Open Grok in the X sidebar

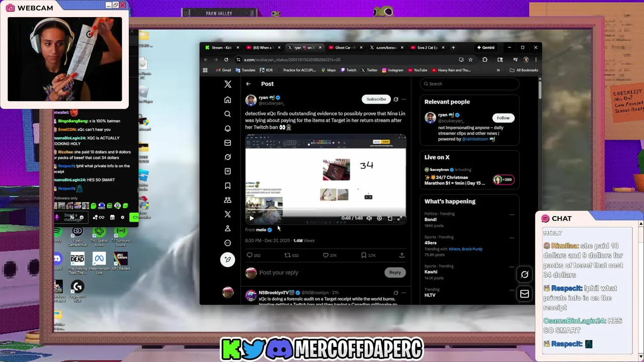227,157
